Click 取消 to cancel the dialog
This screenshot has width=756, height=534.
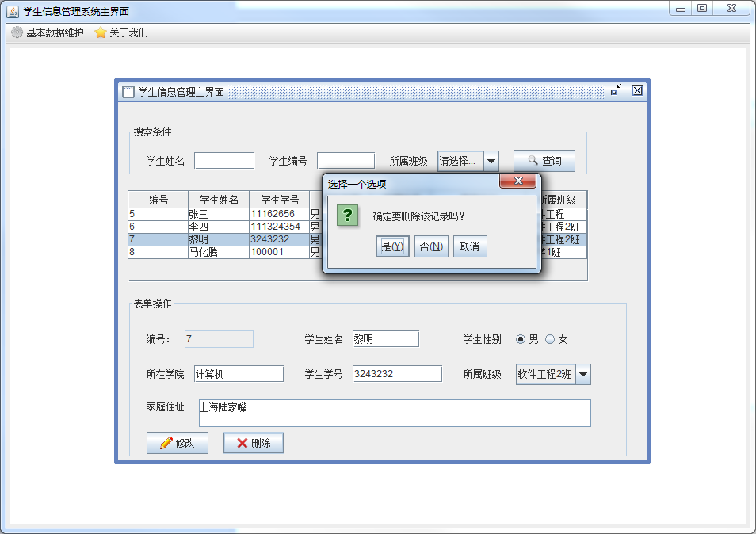pyautogui.click(x=470, y=246)
